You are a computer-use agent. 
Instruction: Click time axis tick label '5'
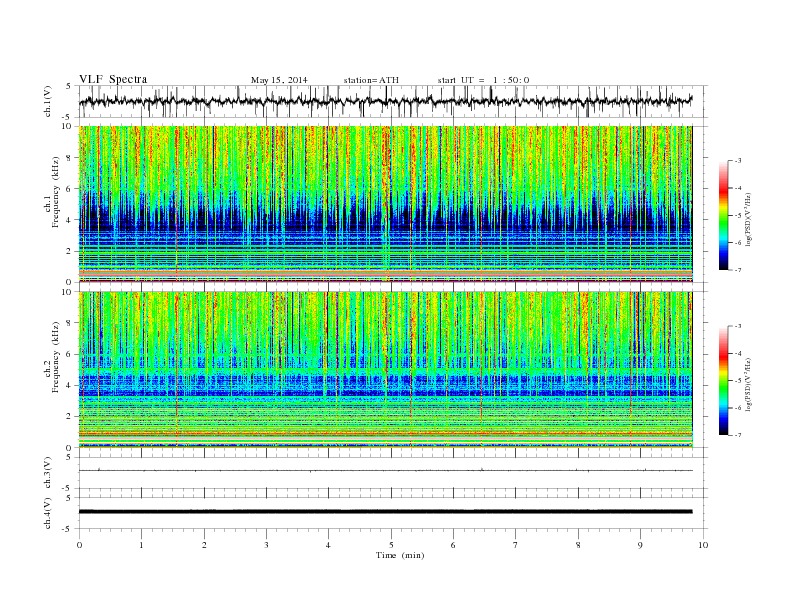(391, 545)
